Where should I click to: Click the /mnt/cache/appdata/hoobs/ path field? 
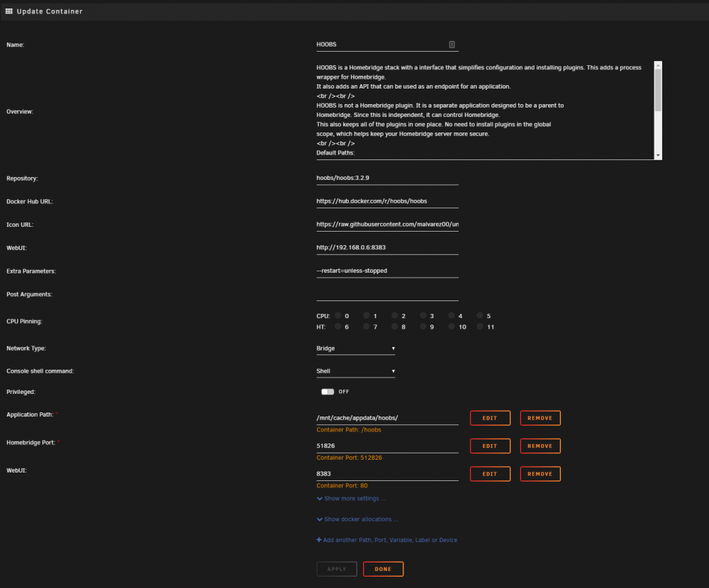coord(388,418)
